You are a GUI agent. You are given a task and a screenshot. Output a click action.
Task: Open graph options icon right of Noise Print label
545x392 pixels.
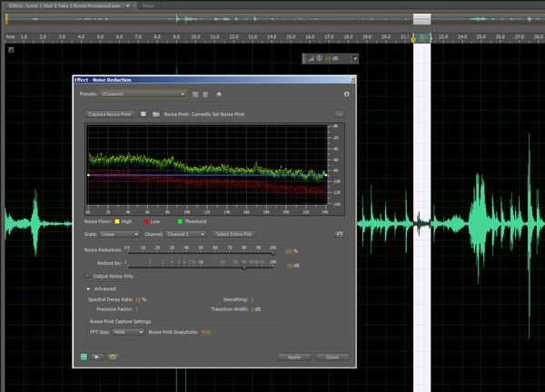click(x=339, y=114)
